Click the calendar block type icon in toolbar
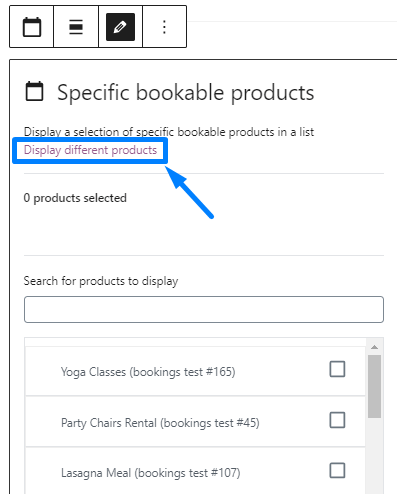This screenshot has height=494, width=397. pyautogui.click(x=32, y=27)
